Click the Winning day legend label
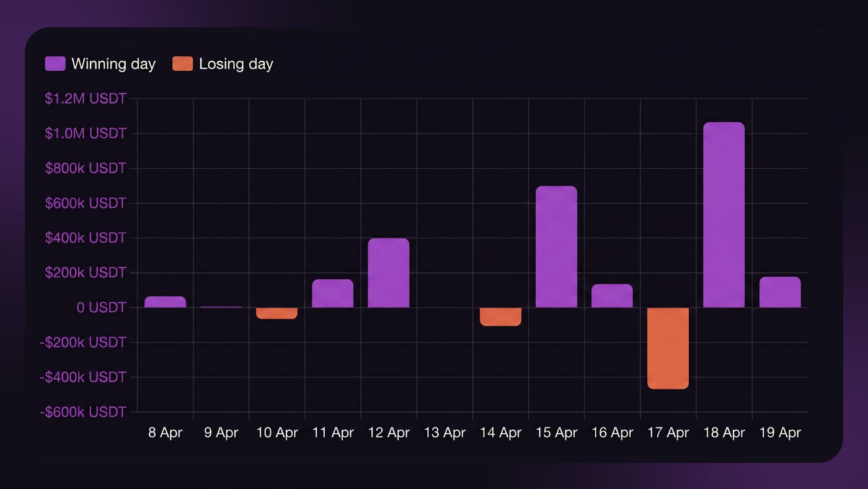868x489 pixels. 113,63
